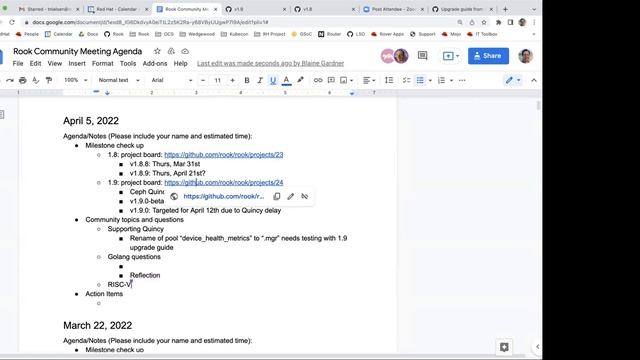Show the side panel with the arrow

click(538, 347)
